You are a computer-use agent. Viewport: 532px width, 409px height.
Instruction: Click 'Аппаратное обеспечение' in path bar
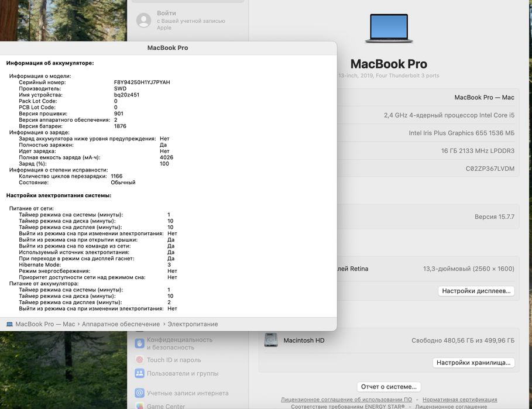click(121, 324)
